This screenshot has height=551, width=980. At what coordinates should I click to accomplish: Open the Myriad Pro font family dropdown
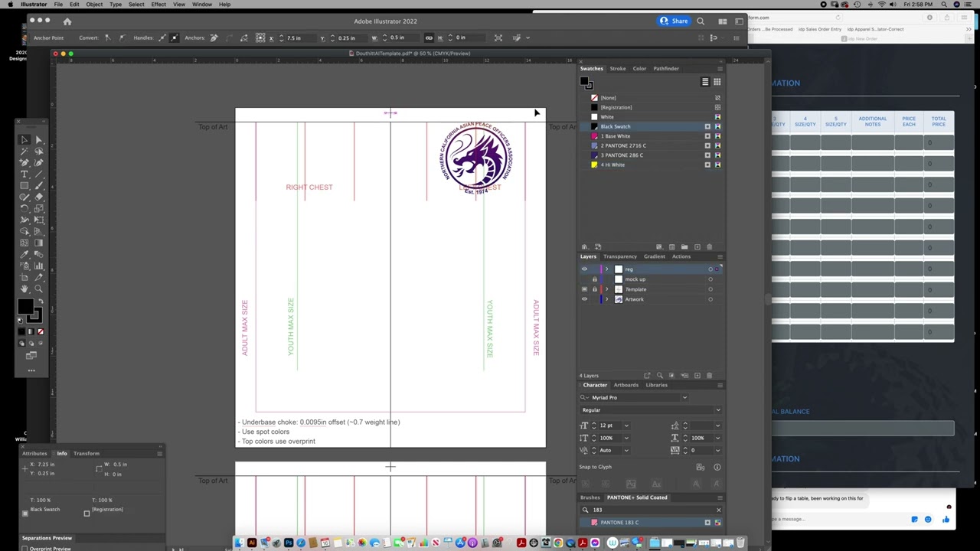(684, 397)
